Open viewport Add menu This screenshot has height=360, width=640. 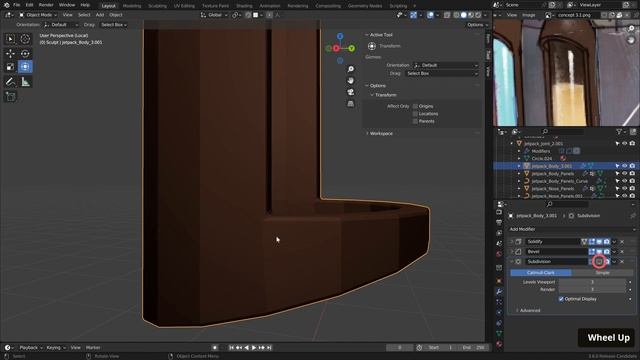100,15
